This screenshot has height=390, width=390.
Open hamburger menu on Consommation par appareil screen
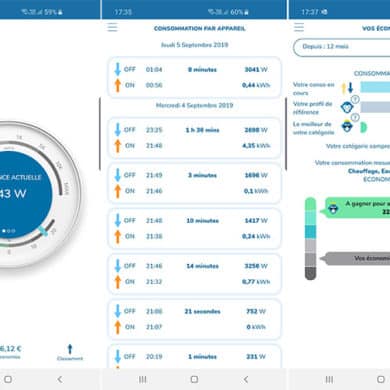[x=112, y=27]
